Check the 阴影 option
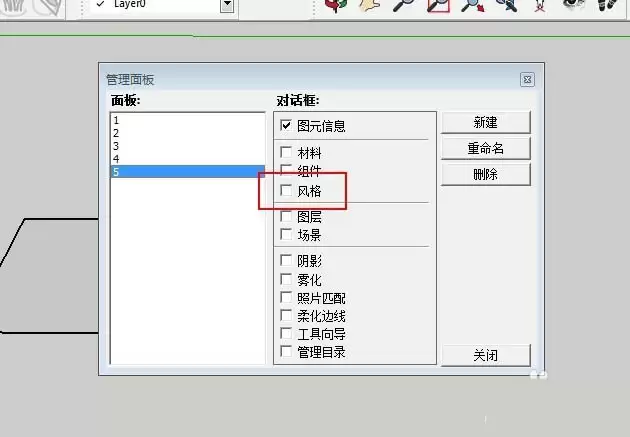The image size is (630, 437). coord(287,261)
